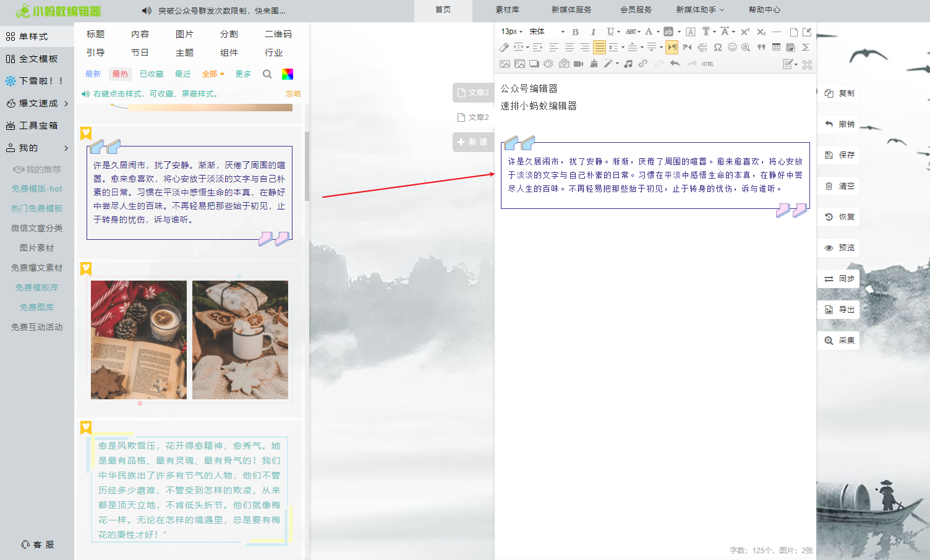The image size is (930, 560).
Task: Favorite the purple bordered quote style
Action: (86, 133)
